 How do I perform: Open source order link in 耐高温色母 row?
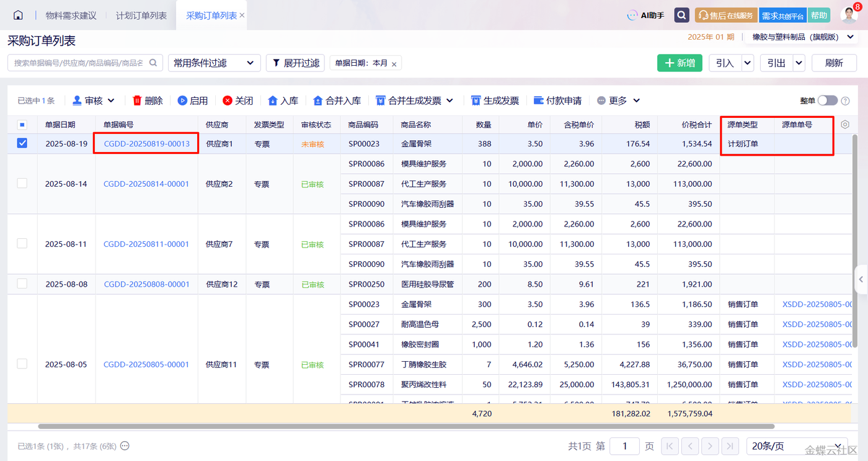[817, 324]
